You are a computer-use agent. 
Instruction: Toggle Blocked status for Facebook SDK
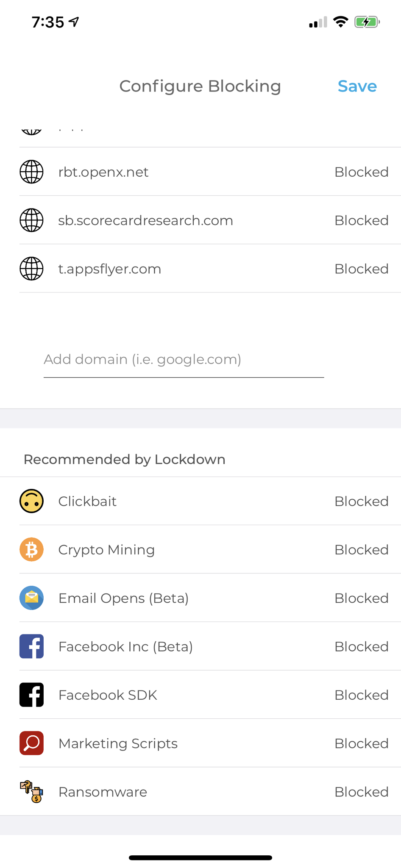click(x=361, y=695)
